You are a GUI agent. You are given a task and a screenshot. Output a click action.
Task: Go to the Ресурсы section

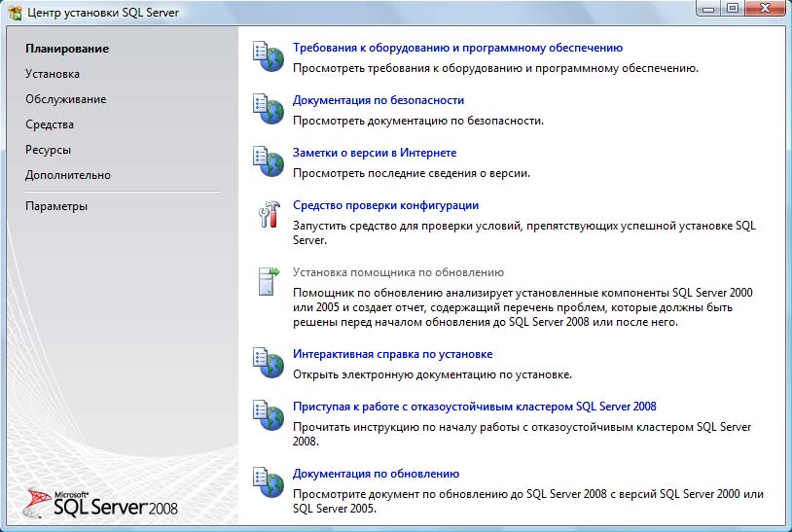(x=48, y=150)
